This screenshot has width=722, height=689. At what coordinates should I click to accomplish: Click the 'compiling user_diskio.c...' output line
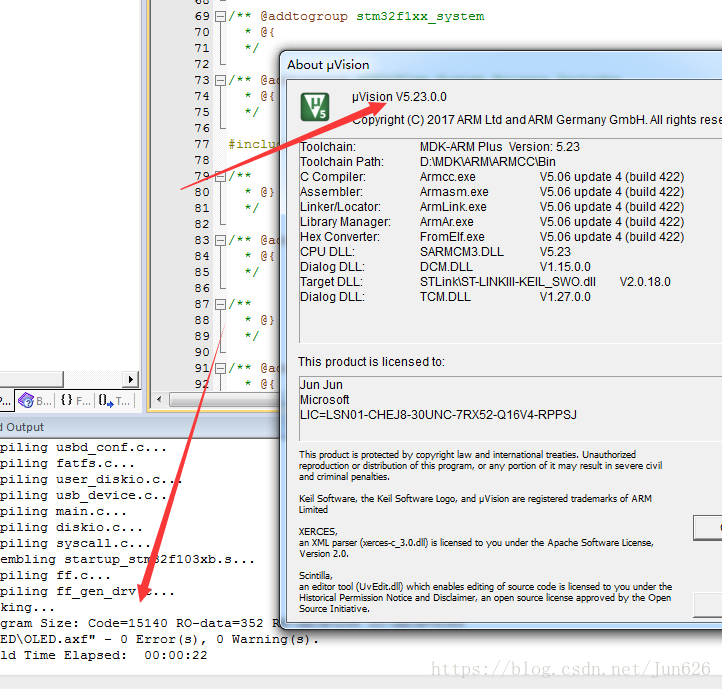pyautogui.click(x=91, y=480)
